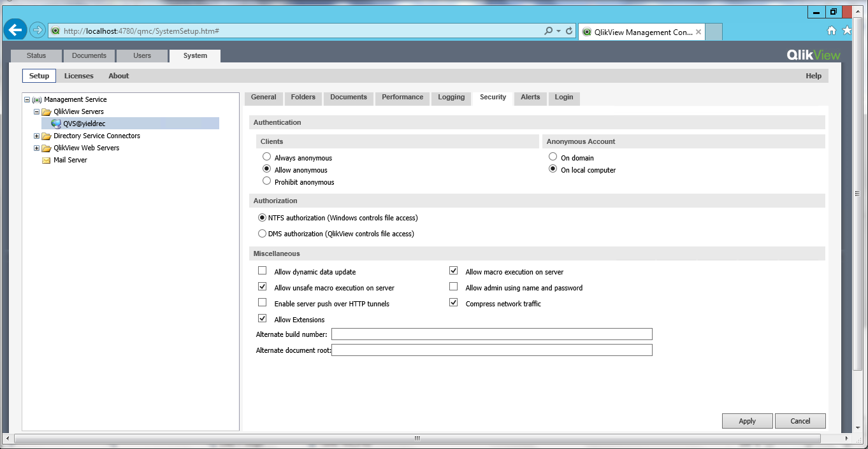Expand QlikView Web Servers node
The height and width of the screenshot is (449, 868).
36,148
